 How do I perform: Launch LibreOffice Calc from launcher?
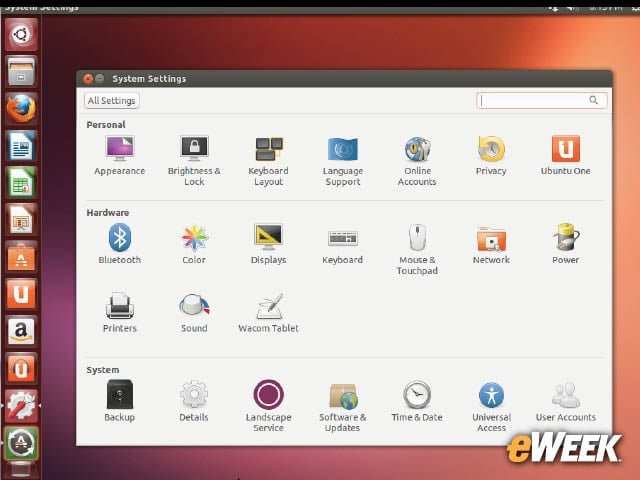(21, 182)
